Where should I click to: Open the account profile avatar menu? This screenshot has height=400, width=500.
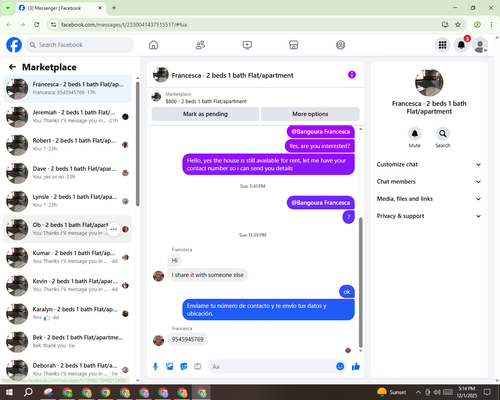pos(480,45)
